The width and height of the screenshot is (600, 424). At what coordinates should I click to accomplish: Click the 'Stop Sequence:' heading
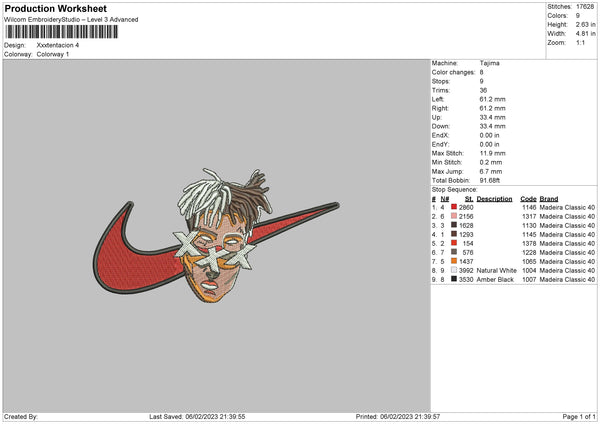455,190
